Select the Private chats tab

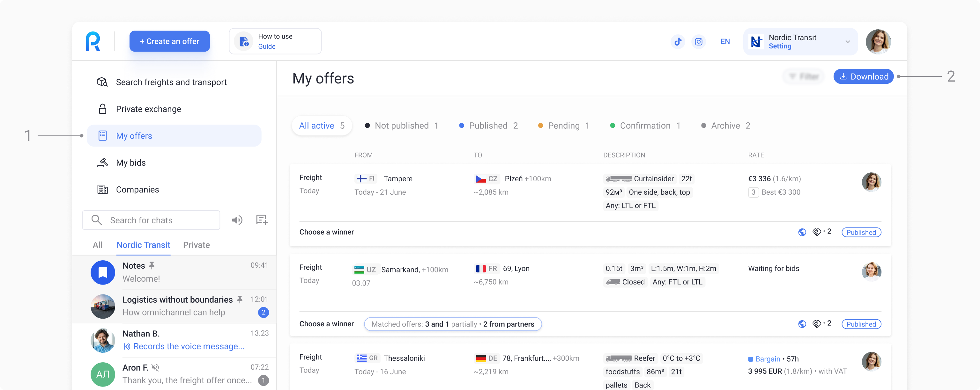click(196, 245)
